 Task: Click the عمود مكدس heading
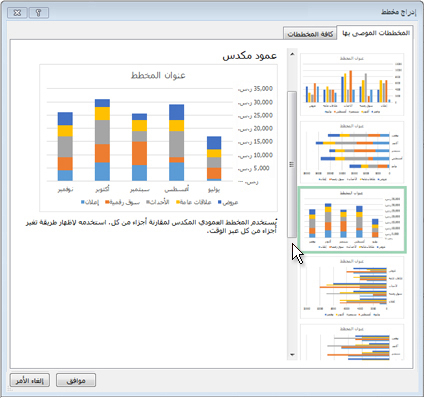(x=250, y=55)
